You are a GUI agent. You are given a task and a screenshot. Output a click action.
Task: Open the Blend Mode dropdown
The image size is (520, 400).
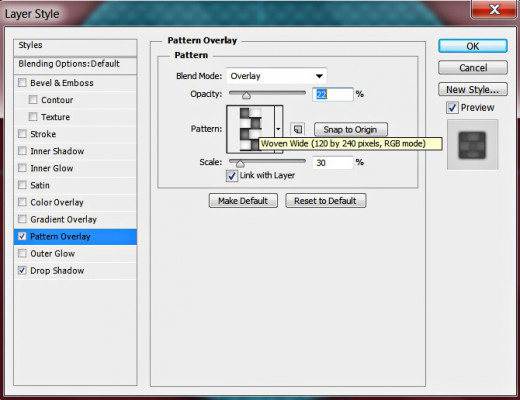coord(277,76)
